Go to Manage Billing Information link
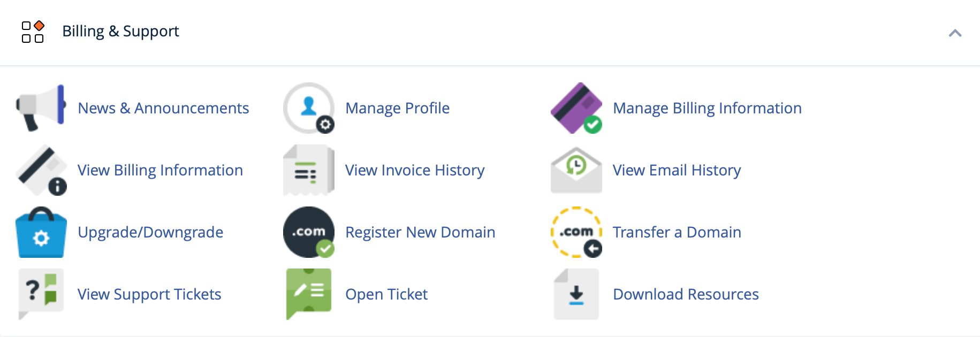The height and width of the screenshot is (337, 980). tap(707, 108)
